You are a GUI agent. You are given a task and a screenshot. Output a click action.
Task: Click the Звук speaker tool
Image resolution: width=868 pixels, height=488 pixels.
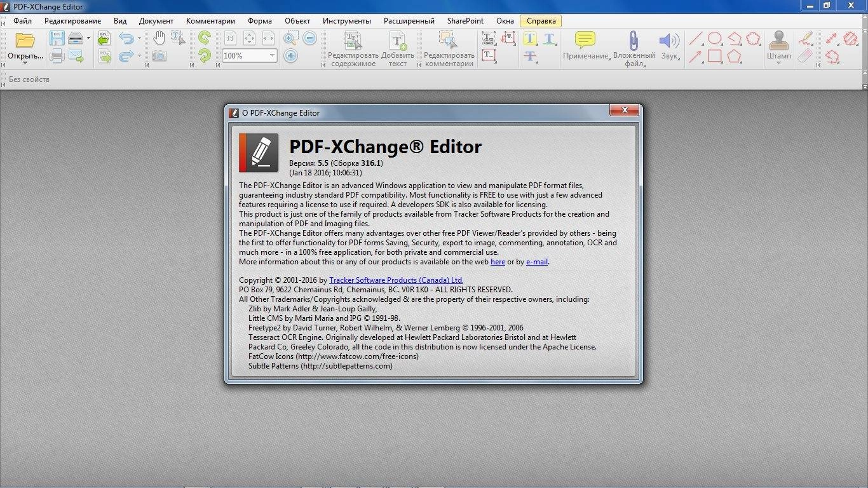[669, 46]
